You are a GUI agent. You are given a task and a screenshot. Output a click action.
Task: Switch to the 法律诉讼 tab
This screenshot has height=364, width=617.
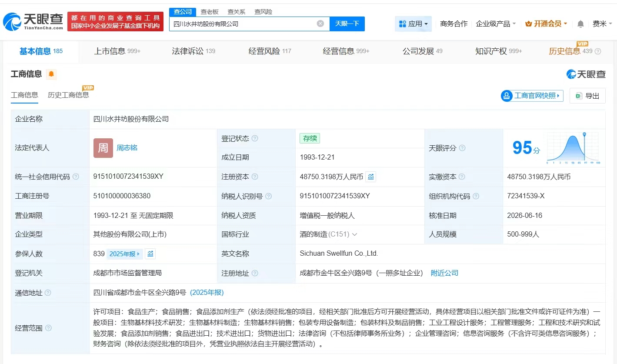pyautogui.click(x=193, y=51)
